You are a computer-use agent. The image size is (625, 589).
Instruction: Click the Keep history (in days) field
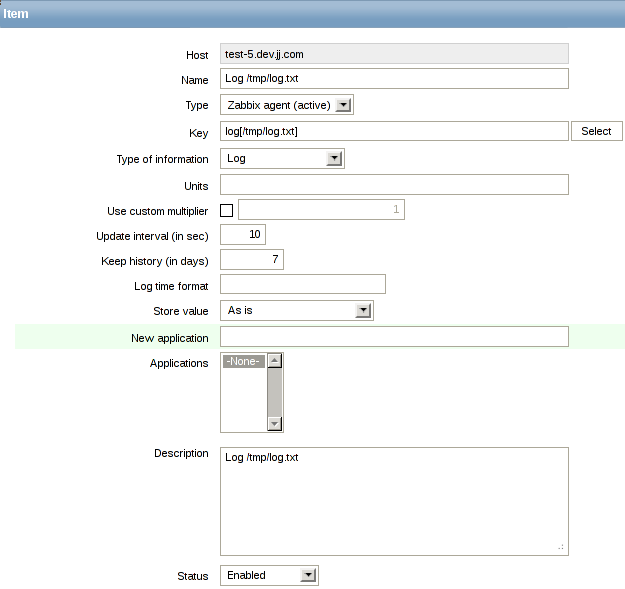coord(252,260)
